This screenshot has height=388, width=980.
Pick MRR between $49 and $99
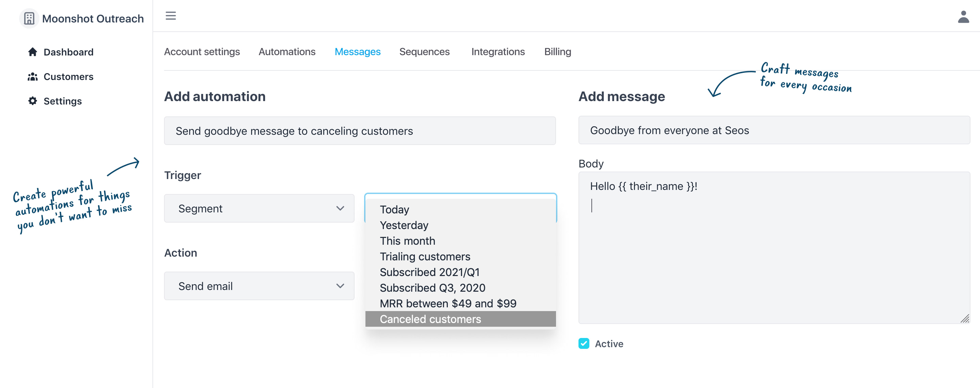point(448,304)
